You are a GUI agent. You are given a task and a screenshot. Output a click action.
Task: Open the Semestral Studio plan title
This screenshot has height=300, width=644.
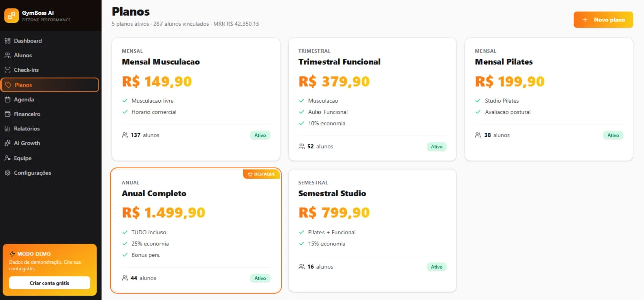coord(332,193)
